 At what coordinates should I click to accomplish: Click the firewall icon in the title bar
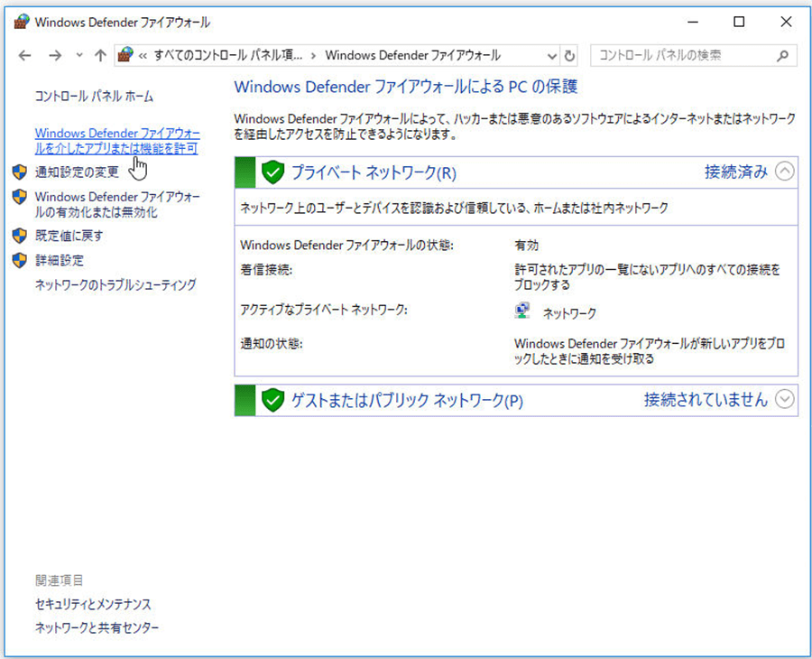[x=22, y=22]
